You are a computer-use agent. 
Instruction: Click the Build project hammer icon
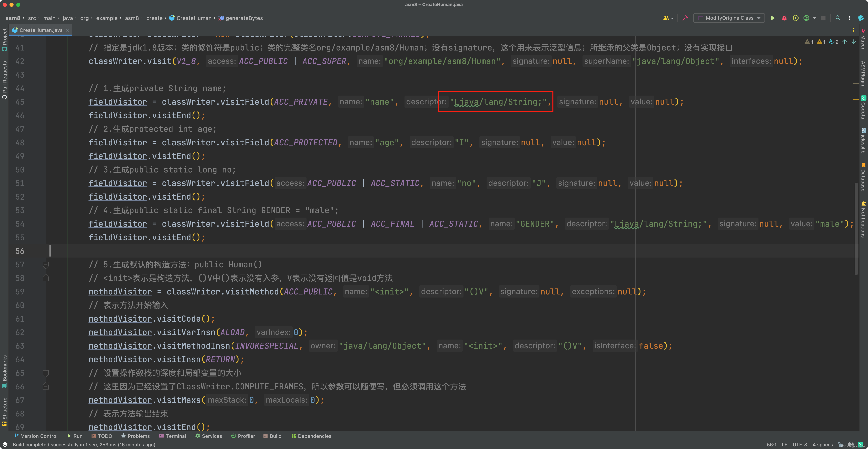tap(685, 18)
